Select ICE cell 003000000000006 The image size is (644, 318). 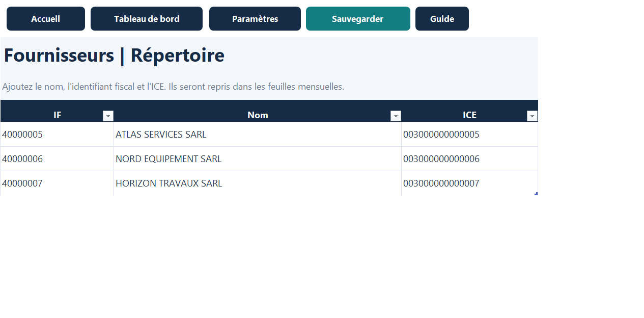point(469,159)
